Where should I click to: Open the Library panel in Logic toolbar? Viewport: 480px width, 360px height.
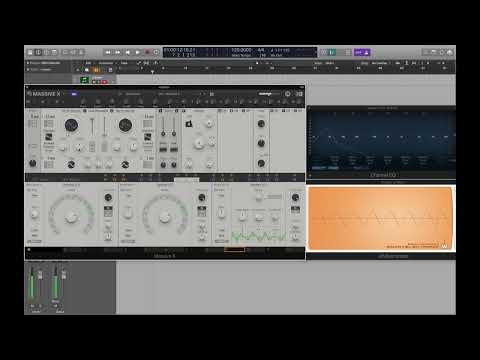coord(30,52)
